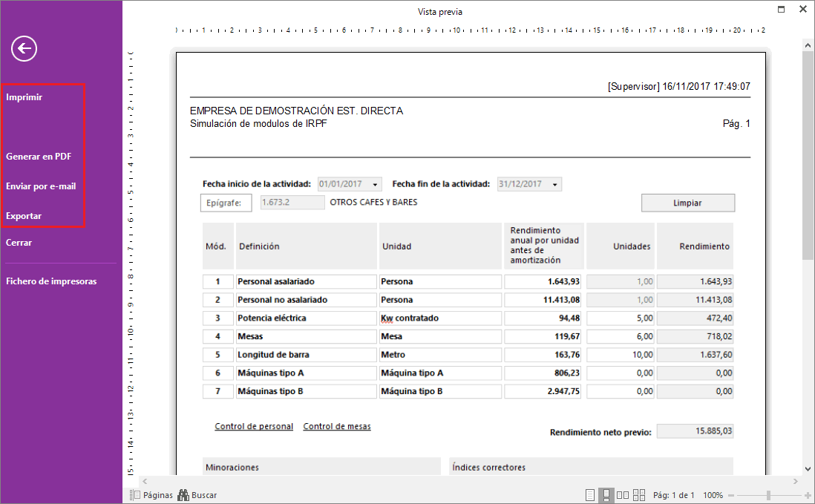Select the multiple pages grid view

tap(638, 495)
